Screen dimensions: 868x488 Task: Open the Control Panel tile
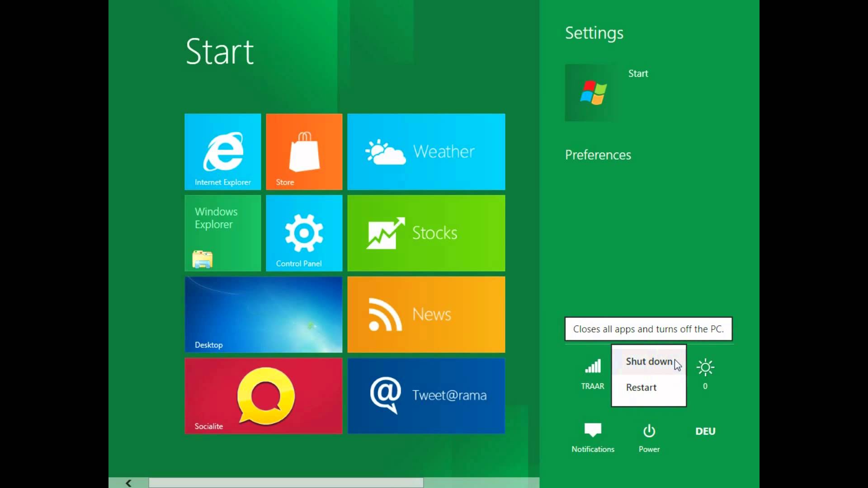[304, 233]
